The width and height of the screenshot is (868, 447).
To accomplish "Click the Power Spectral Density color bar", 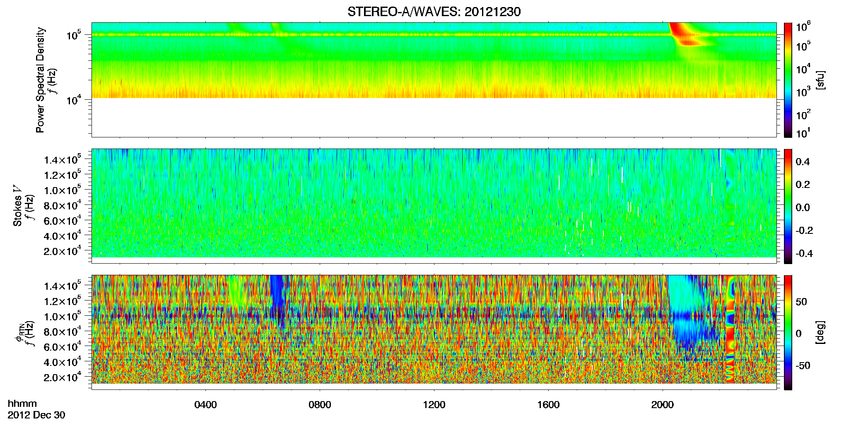I will 788,80.
